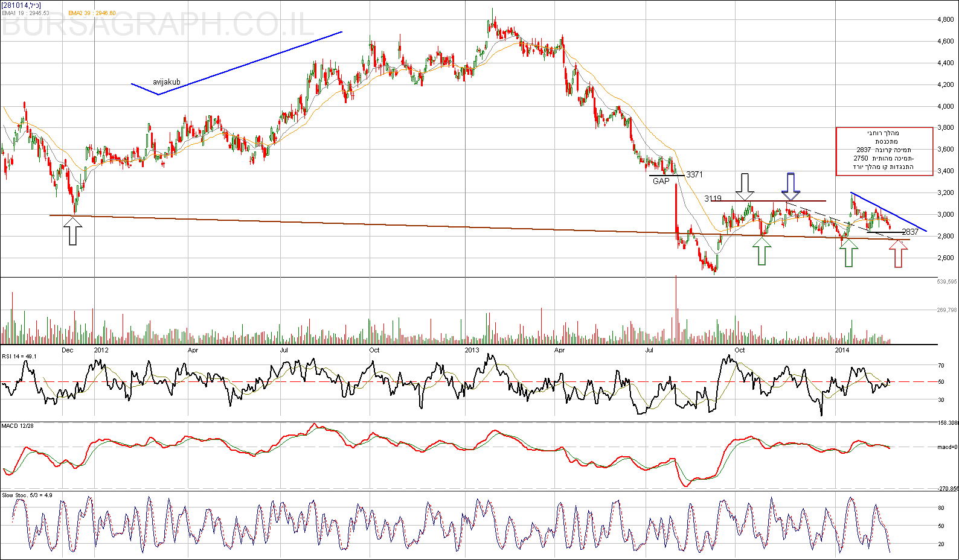Select the RSI 14 panel label
The width and height of the screenshot is (959, 560).
tap(19, 356)
